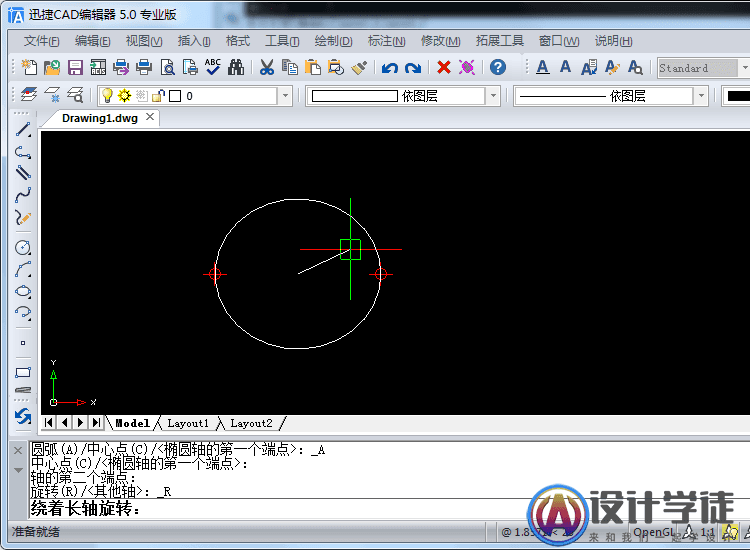Select the Rectangle tool
The height and width of the screenshot is (550, 750).
[23, 373]
